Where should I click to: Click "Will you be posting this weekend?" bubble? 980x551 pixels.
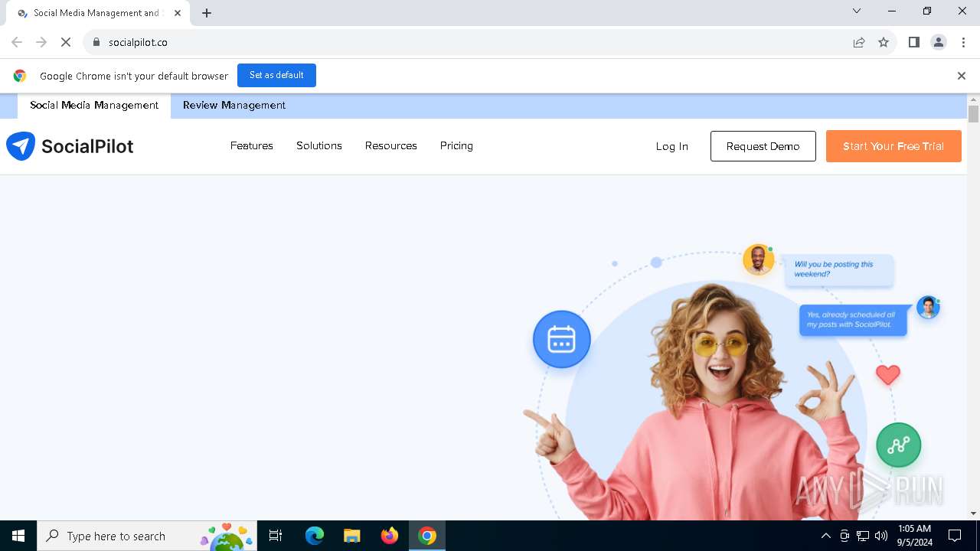(x=839, y=269)
